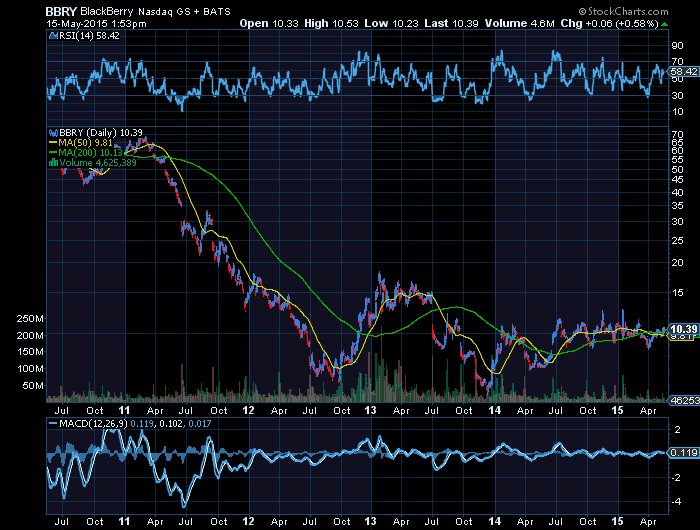The width and height of the screenshot is (700, 530).
Task: Click the RSI(14) 58.42 legend label
Action: click(x=89, y=36)
